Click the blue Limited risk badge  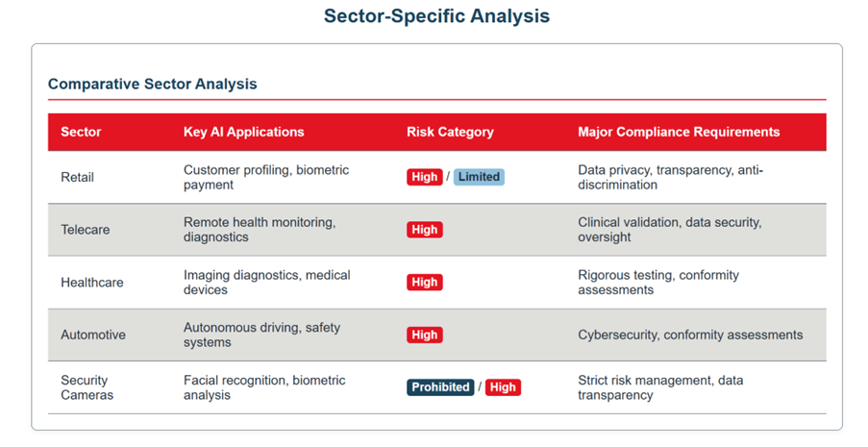tap(479, 177)
